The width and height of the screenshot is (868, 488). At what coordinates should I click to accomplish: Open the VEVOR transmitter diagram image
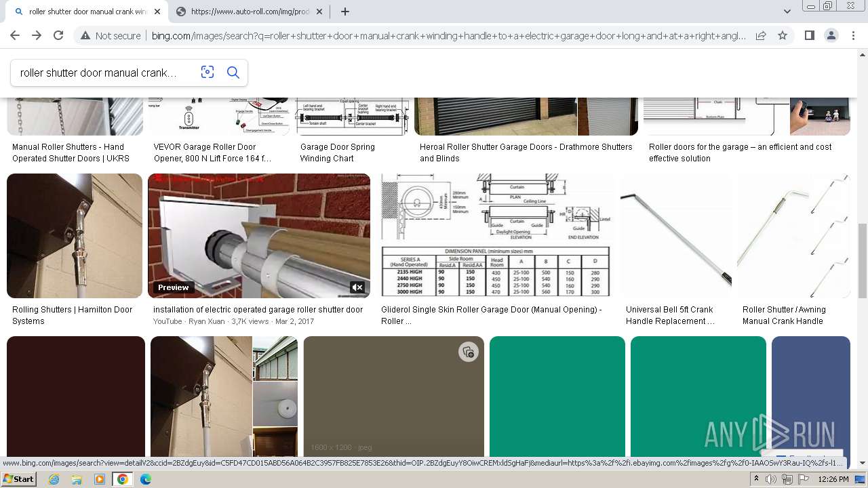(x=218, y=117)
